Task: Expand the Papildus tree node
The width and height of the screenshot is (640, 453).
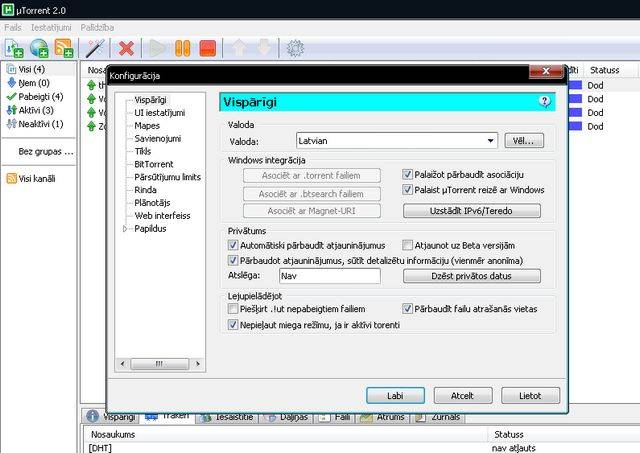Action: [x=125, y=229]
